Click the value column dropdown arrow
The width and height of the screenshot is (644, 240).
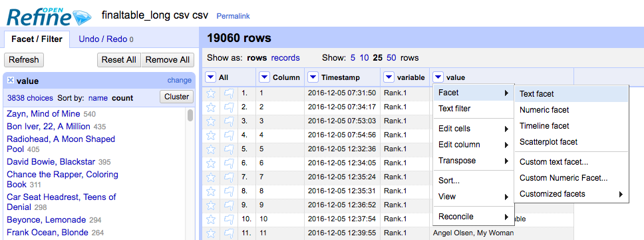(438, 77)
